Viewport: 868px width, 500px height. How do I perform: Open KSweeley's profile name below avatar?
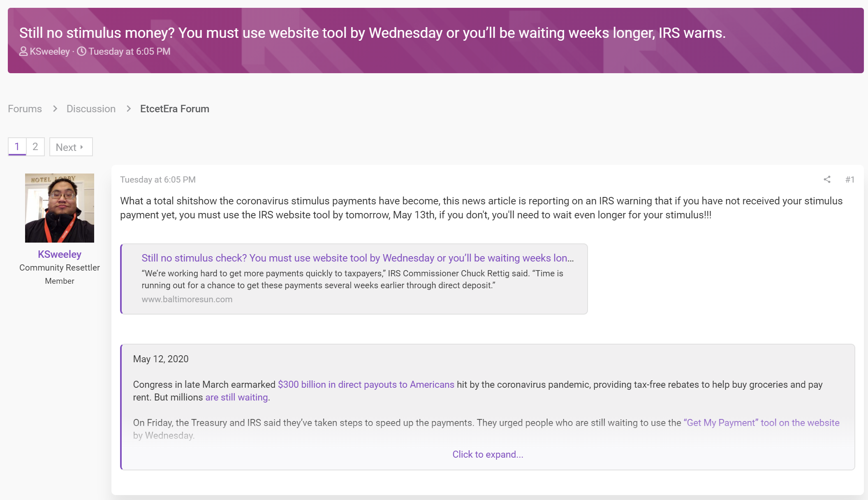coord(60,254)
